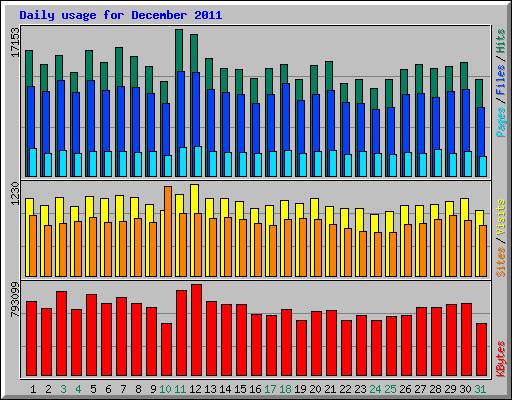The width and height of the screenshot is (512, 400).
Task: Click the cyan pages bar for day 28
Action: click(x=438, y=163)
